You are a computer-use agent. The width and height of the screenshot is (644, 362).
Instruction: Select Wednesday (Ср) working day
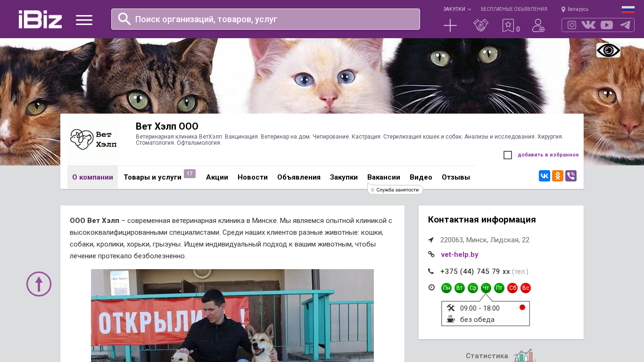click(x=473, y=288)
